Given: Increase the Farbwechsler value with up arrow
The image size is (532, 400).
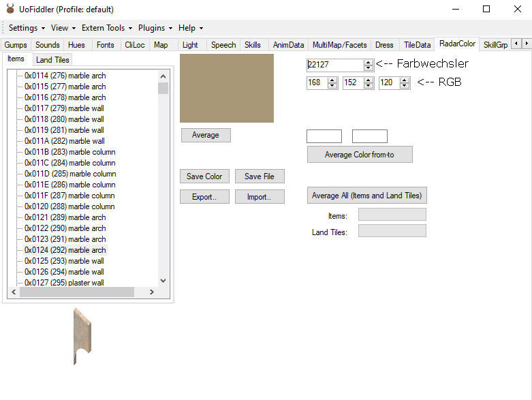Looking at the screenshot, I should click(369, 62).
